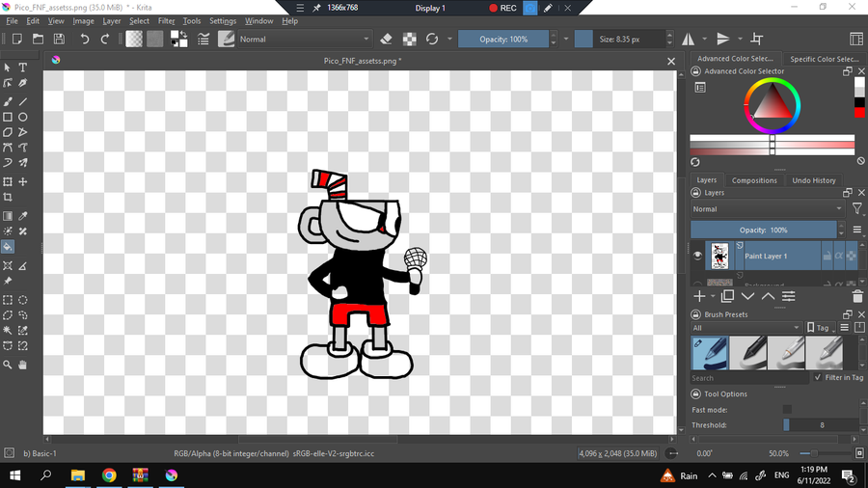Click the layer Opacity 100% slider
Viewport: 868px width, 488px height.
(764, 230)
